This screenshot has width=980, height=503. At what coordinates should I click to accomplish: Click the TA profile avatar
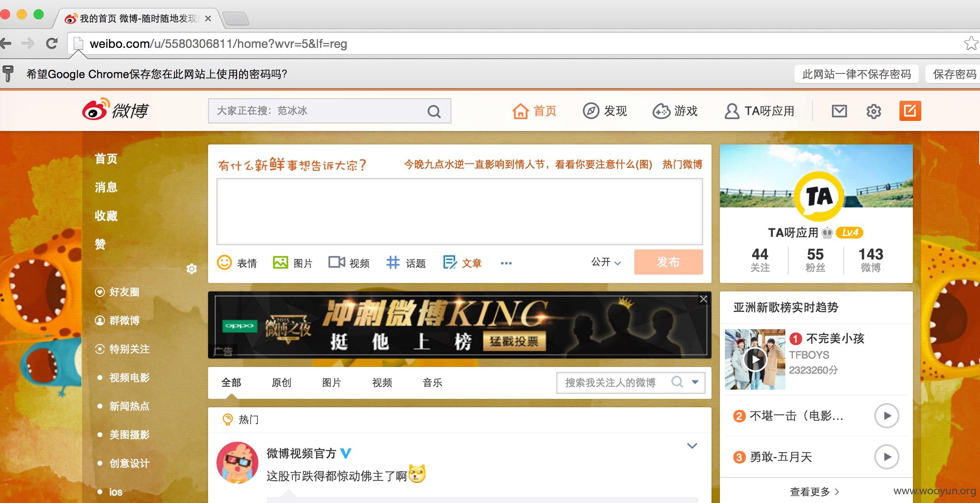coord(819,196)
